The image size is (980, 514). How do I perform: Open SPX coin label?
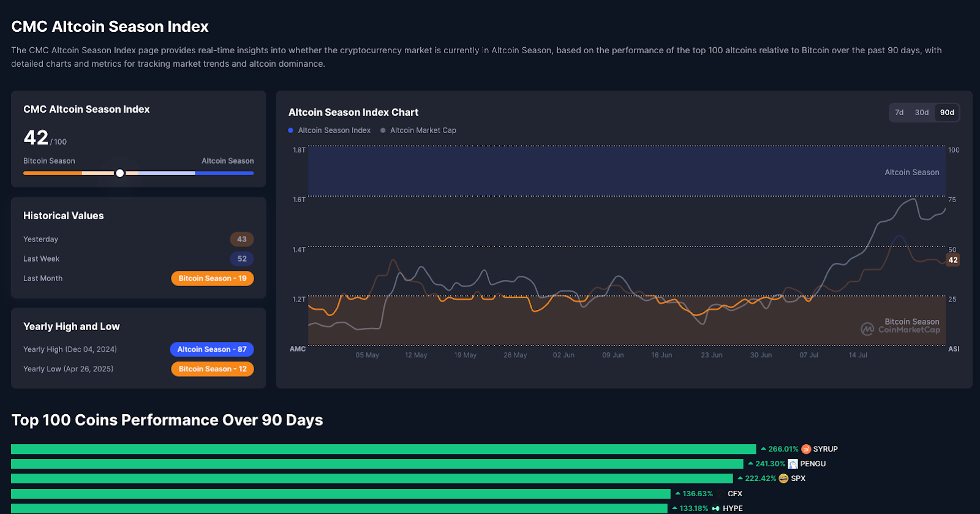click(x=798, y=478)
